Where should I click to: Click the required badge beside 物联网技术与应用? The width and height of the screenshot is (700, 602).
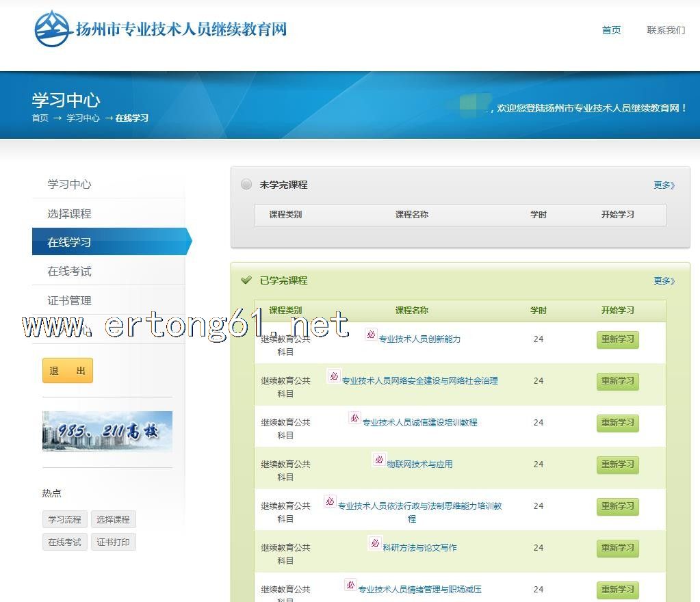[379, 460]
